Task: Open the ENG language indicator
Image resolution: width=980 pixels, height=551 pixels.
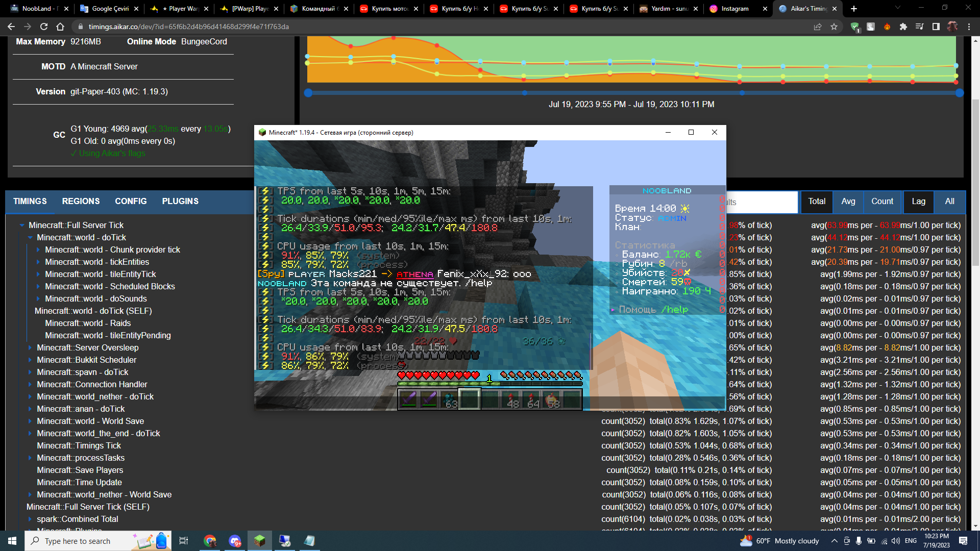Action: [911, 541]
